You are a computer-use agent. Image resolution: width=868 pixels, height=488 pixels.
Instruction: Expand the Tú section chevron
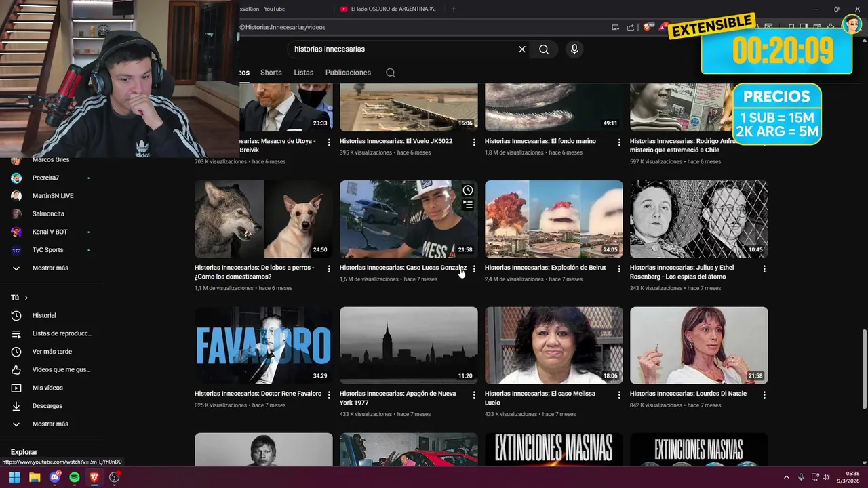(26, 298)
